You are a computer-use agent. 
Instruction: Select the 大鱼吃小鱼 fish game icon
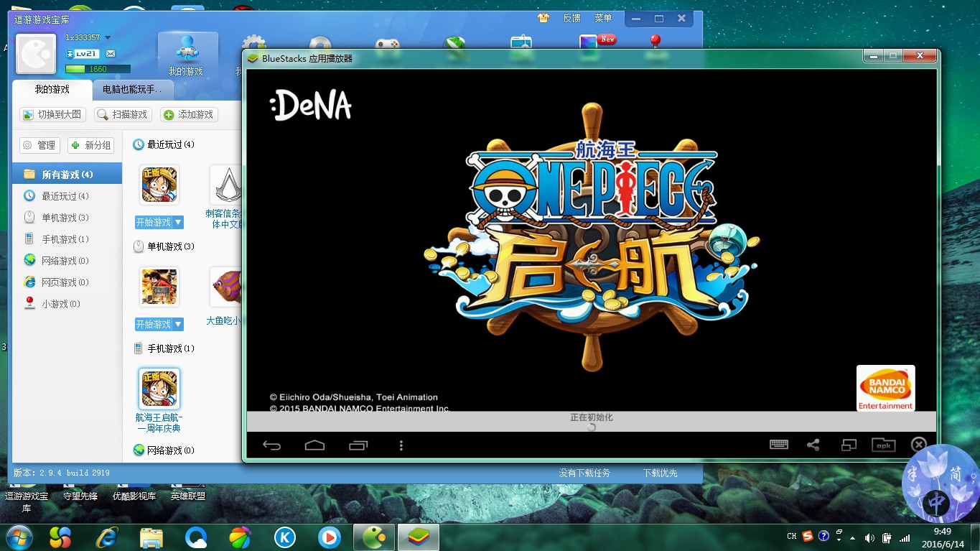coord(226,287)
